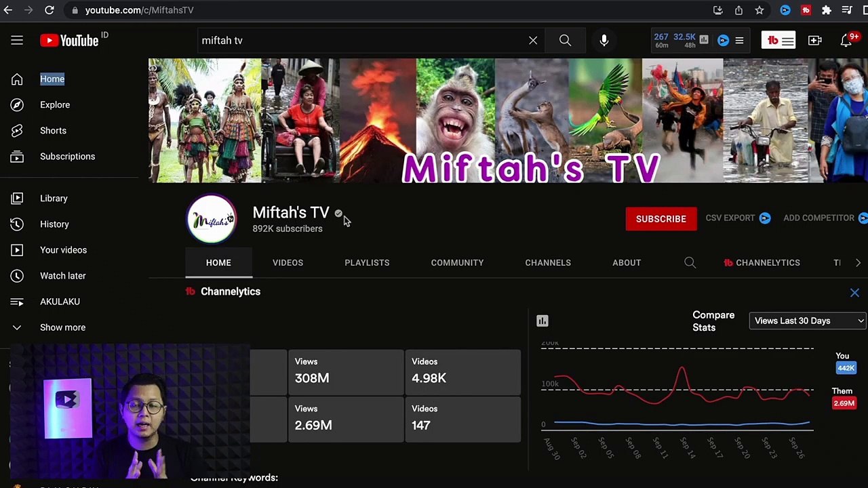This screenshot has width=868, height=488.
Task: Search within channel magnifier icon
Action: (x=690, y=263)
